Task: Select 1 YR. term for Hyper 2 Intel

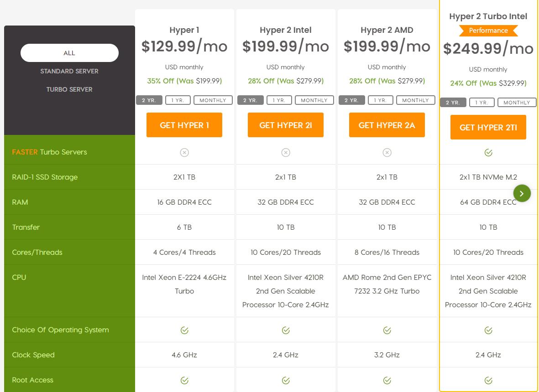Action: [279, 100]
